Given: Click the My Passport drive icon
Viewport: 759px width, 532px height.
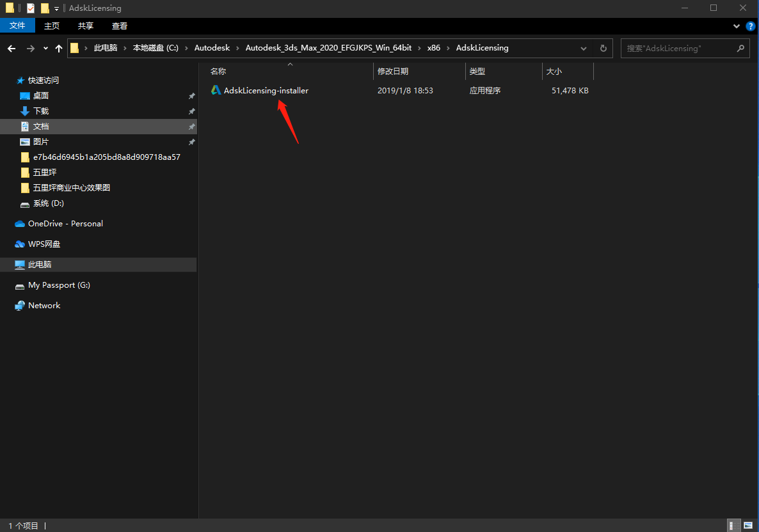Looking at the screenshot, I should pos(20,286).
